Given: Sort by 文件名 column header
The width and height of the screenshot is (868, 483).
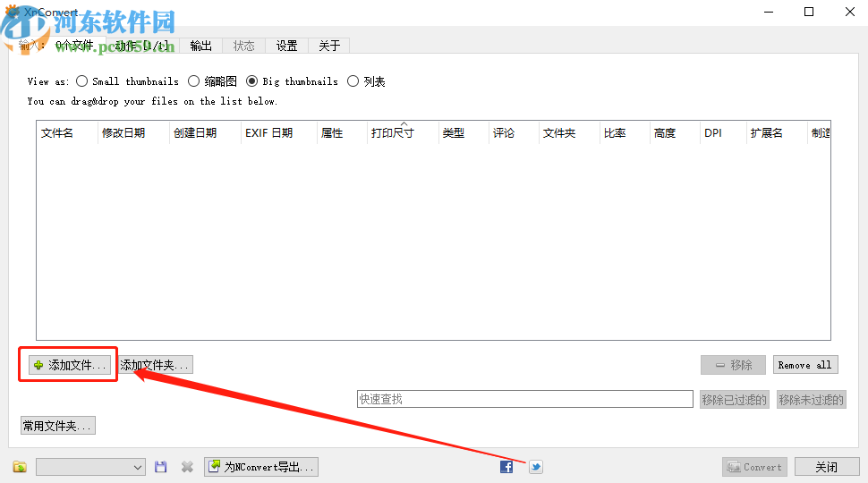Looking at the screenshot, I should coord(66,132).
